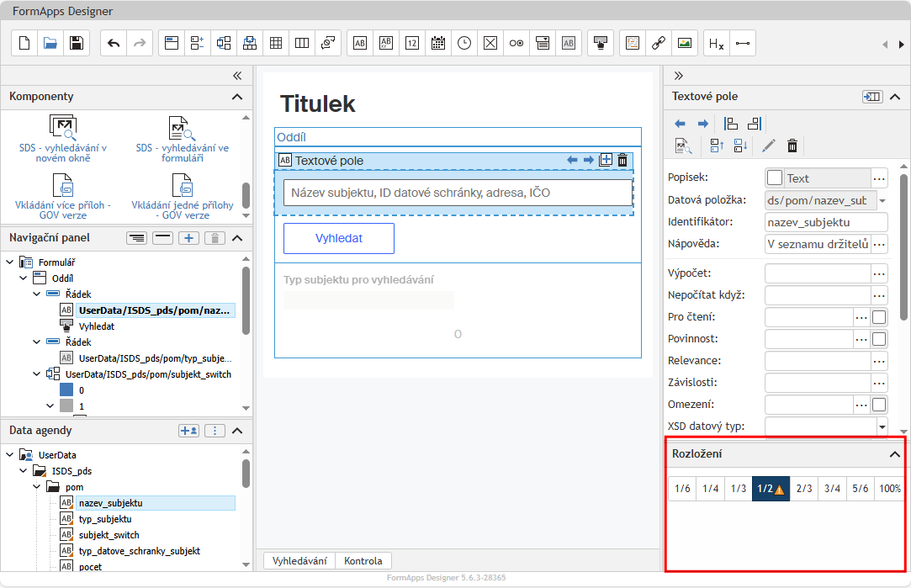Insert a date field with the calendar icon
This screenshot has width=911, height=588.
click(438, 43)
